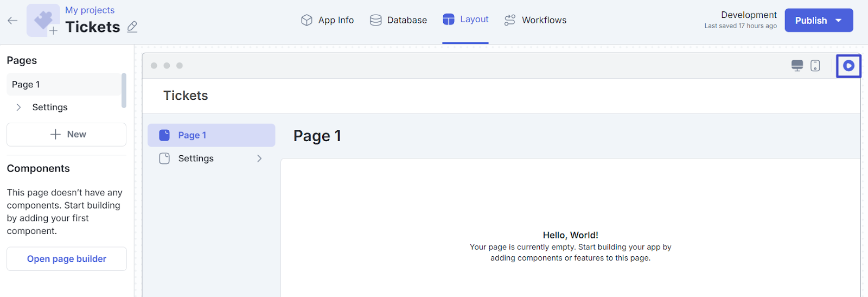Image resolution: width=868 pixels, height=297 pixels.
Task: Open the Database tab
Action: 398,20
